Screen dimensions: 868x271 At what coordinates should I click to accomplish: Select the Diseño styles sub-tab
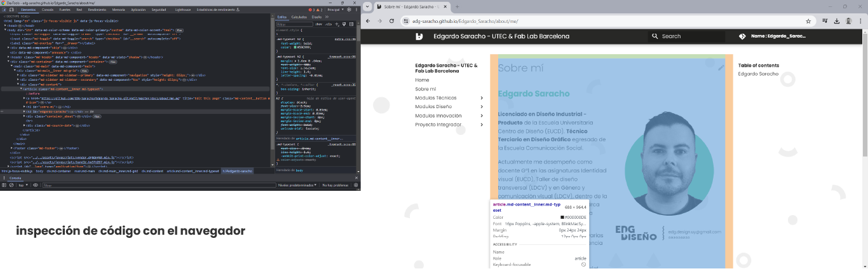pos(316,17)
